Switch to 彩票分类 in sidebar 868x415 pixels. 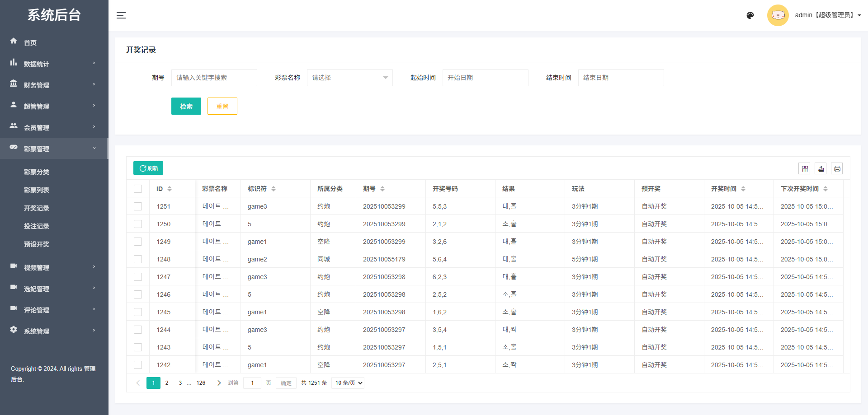click(37, 172)
